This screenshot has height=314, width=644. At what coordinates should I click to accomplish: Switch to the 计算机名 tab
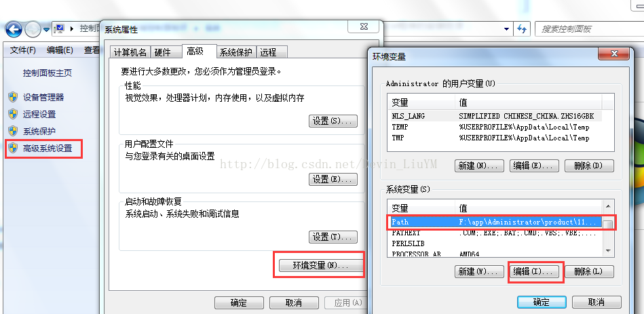click(130, 52)
